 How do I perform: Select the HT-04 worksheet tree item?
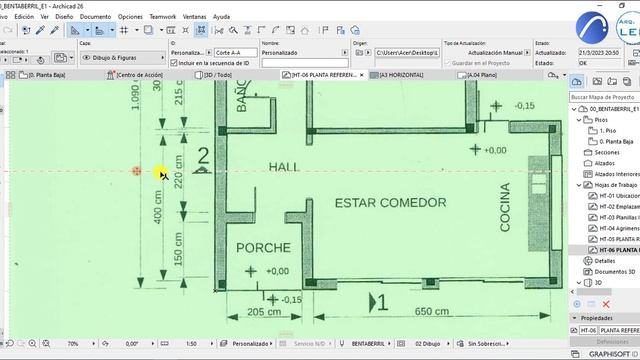point(614,228)
